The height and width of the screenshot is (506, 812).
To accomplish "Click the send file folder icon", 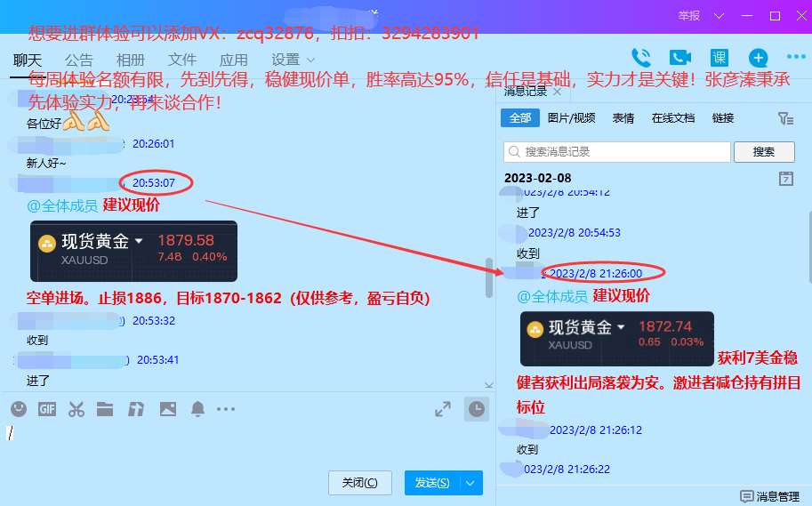I will [106, 409].
